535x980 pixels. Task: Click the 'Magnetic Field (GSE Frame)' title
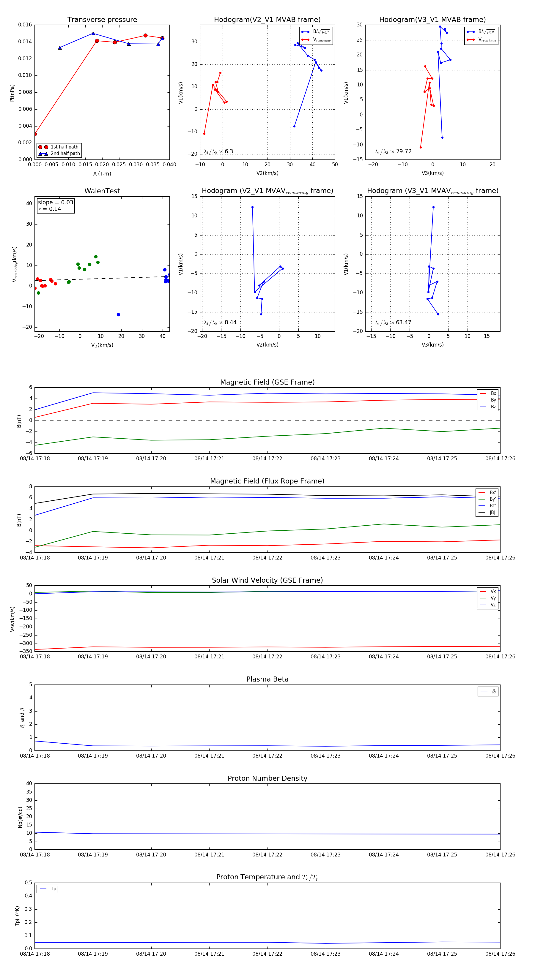(x=267, y=382)
